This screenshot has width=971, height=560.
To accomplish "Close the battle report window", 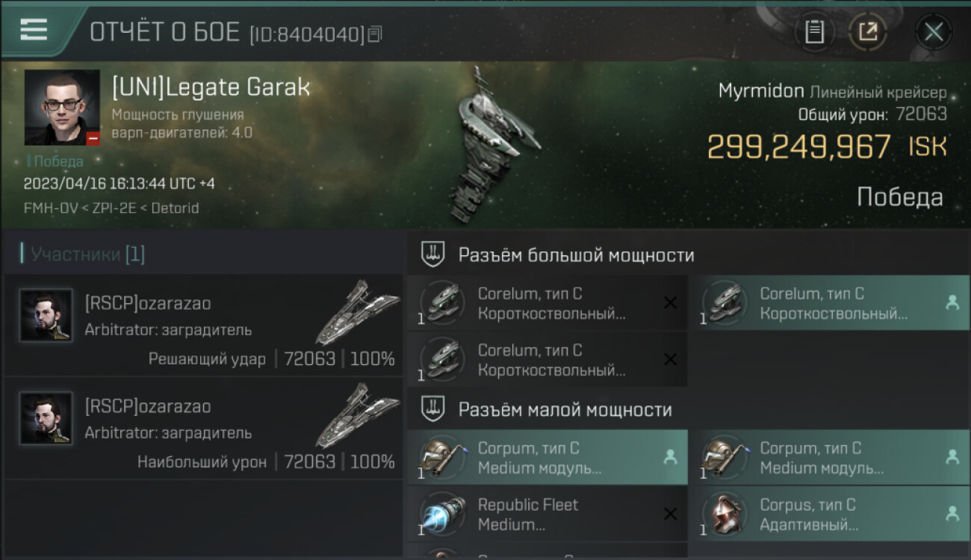I will click(934, 32).
